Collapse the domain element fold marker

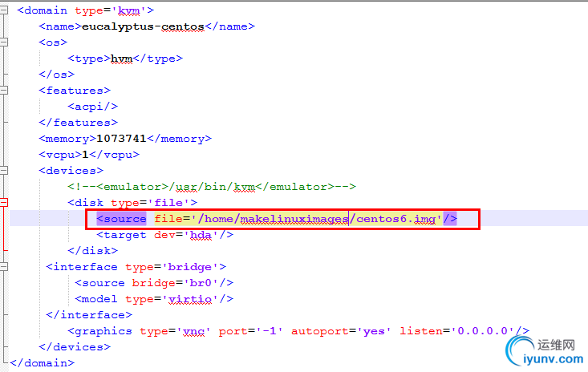[x=3, y=10]
